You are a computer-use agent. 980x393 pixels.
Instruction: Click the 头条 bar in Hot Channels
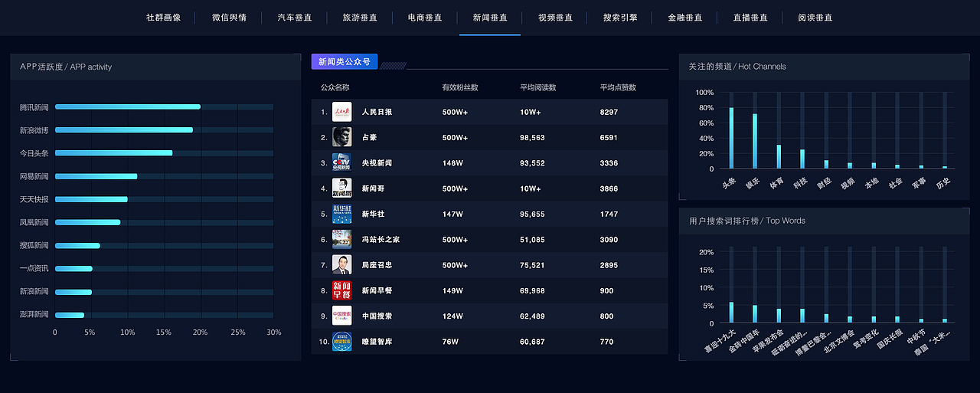731,138
